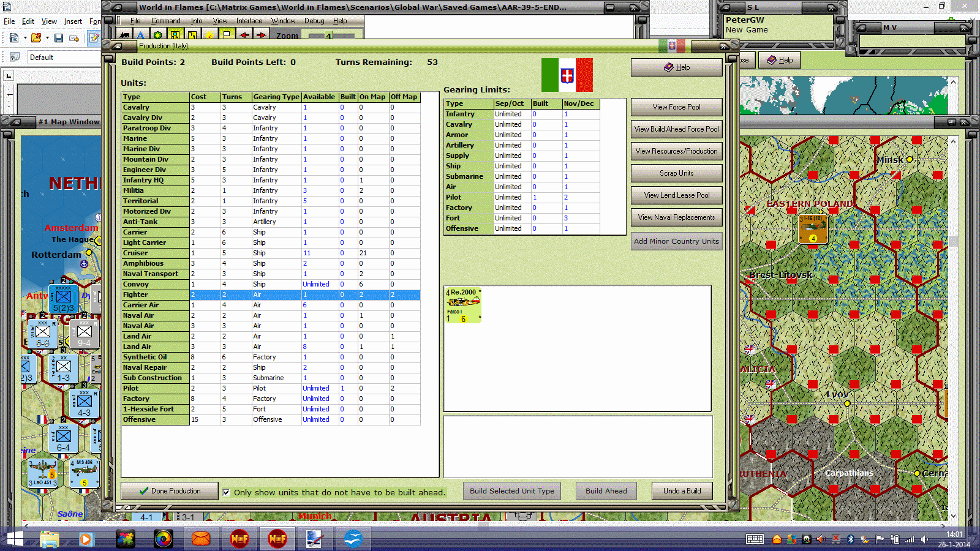Click Help button in the background window
The image size is (980, 551).
(x=780, y=60)
